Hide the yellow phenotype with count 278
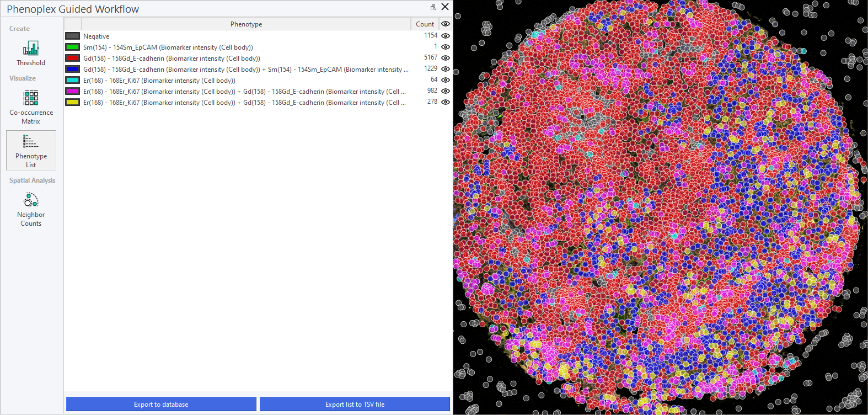This screenshot has height=415, width=868. (446, 102)
